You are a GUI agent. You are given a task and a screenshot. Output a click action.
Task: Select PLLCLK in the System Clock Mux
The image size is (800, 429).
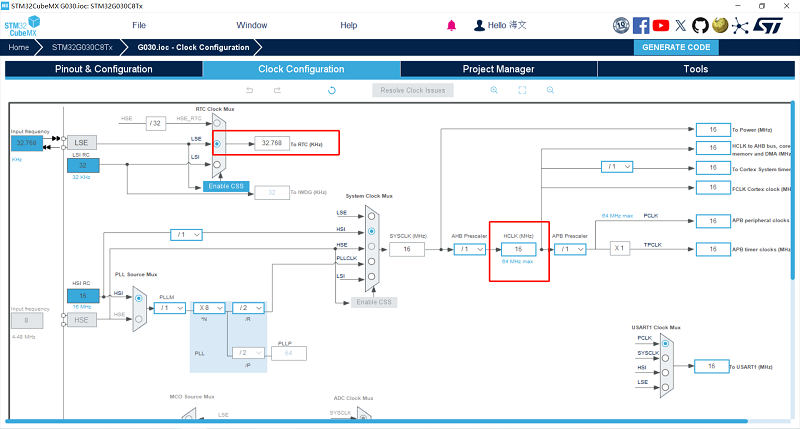pyautogui.click(x=371, y=260)
